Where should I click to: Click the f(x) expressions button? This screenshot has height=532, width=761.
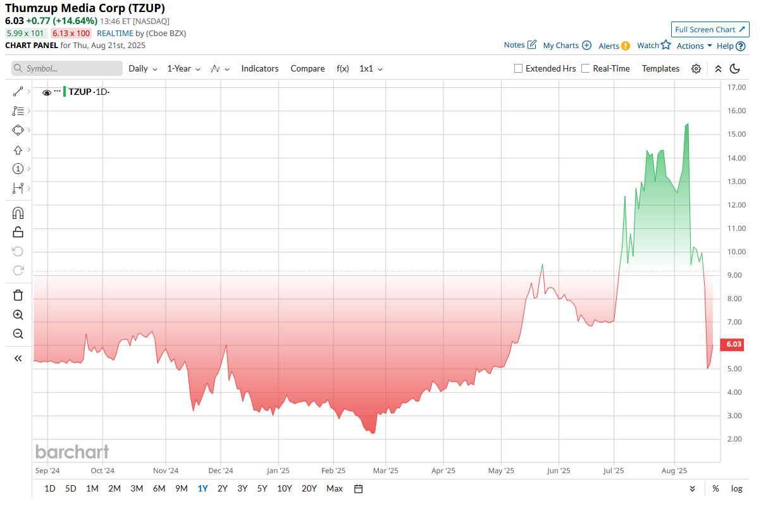343,68
